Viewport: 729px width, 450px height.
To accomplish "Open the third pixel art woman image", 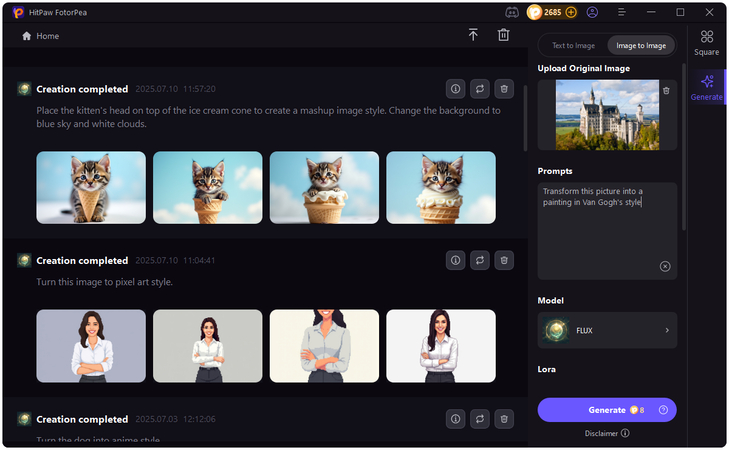I will click(324, 346).
